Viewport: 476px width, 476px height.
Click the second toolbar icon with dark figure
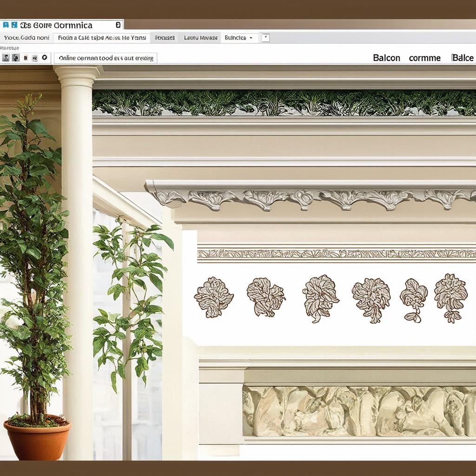coord(15,58)
